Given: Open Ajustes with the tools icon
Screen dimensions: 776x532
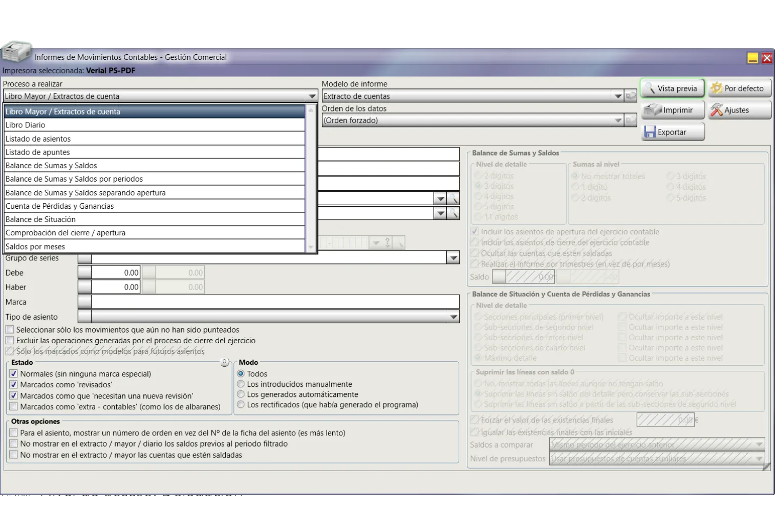Looking at the screenshot, I should [x=739, y=110].
